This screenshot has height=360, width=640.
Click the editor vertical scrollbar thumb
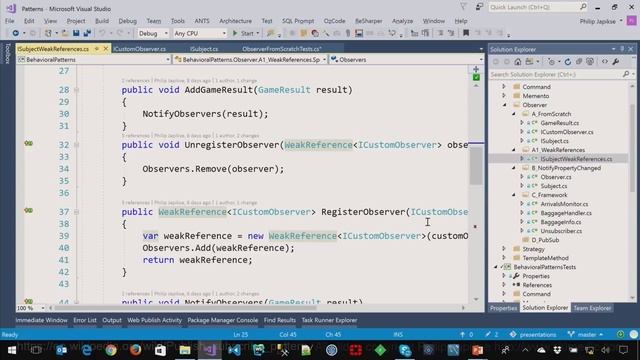pyautogui.click(x=476, y=165)
